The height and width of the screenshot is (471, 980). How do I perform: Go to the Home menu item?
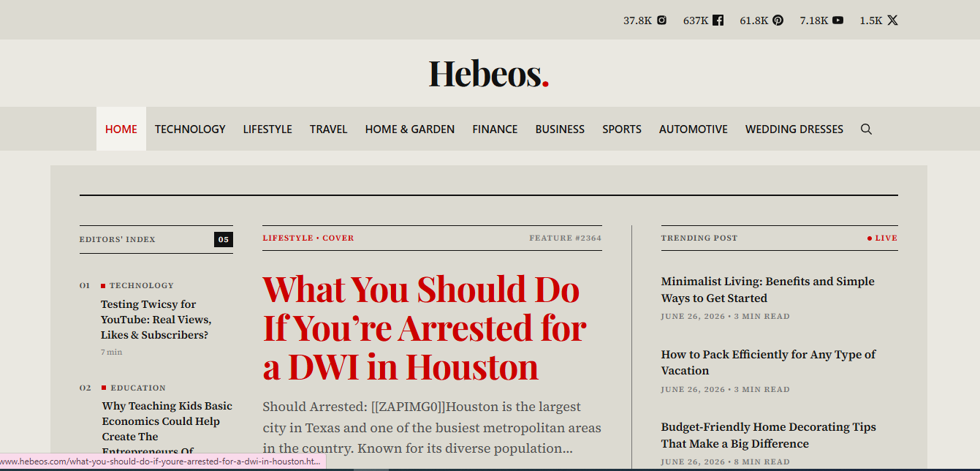click(x=121, y=129)
